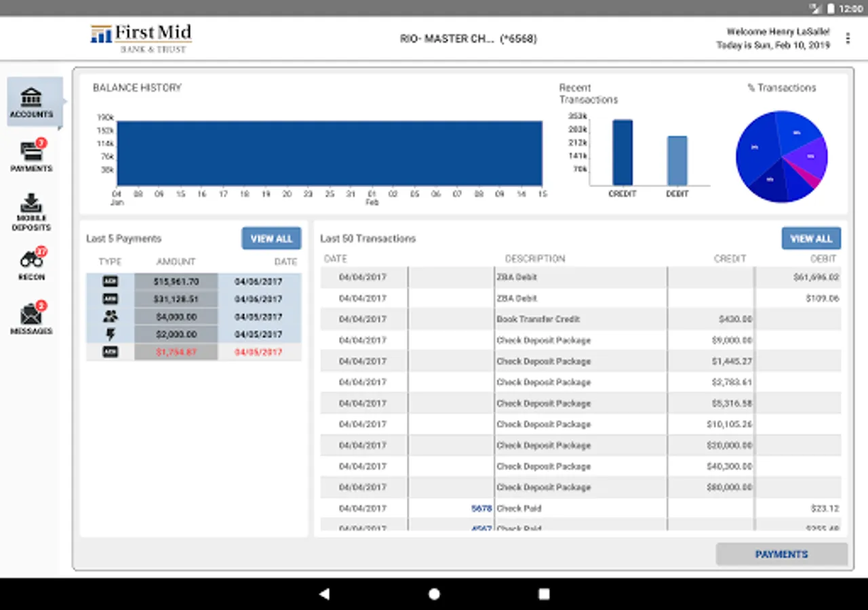Click View All for Last 5 Payments
868x610 pixels.
coord(271,239)
